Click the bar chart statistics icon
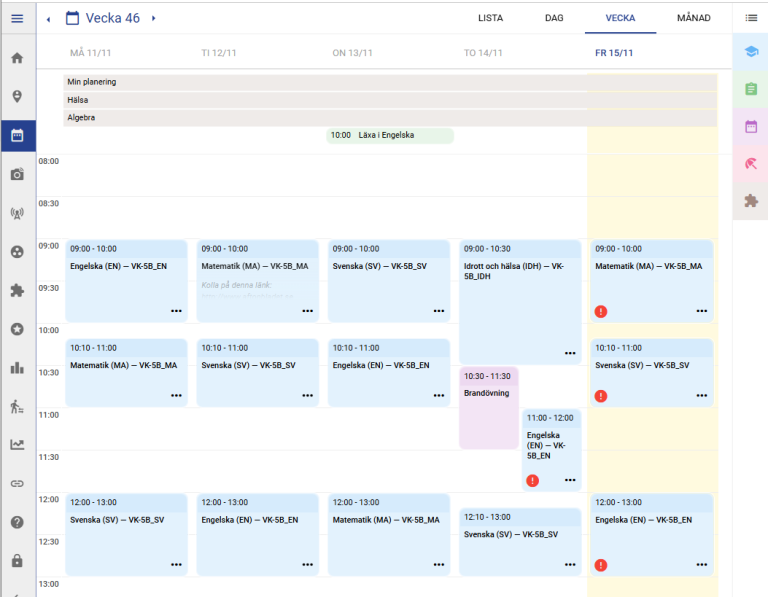 17,367
